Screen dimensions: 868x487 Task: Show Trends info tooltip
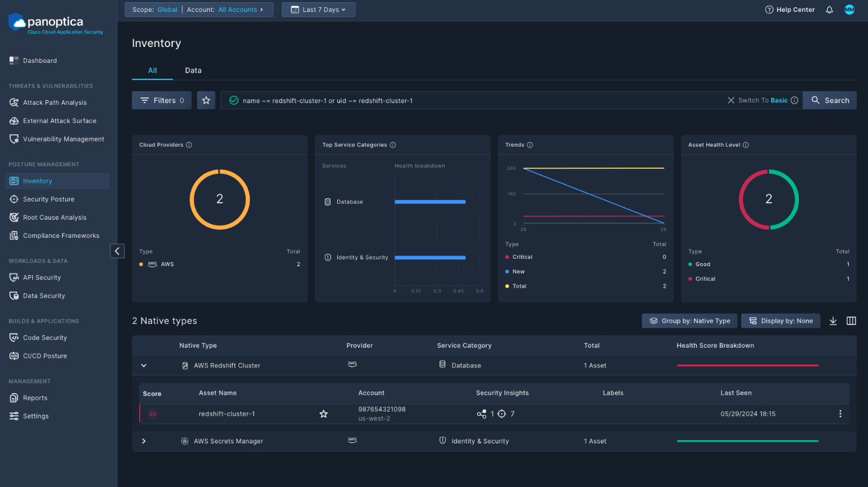[x=530, y=145]
